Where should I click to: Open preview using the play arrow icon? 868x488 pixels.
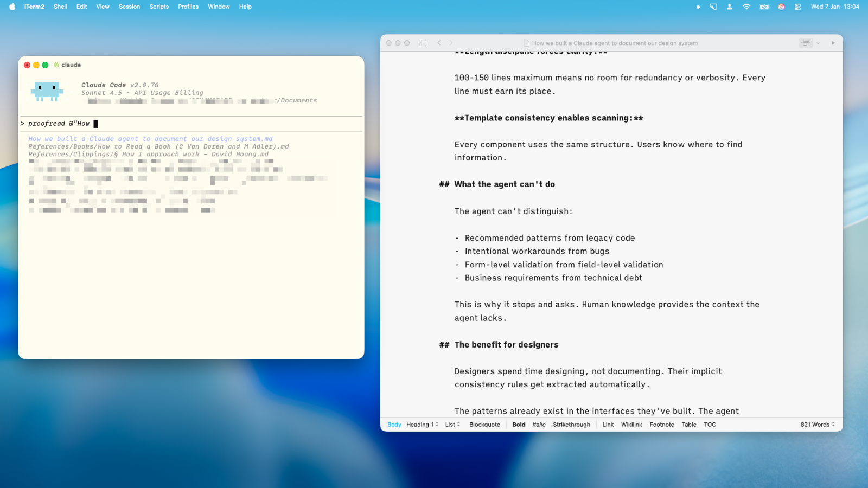click(833, 42)
